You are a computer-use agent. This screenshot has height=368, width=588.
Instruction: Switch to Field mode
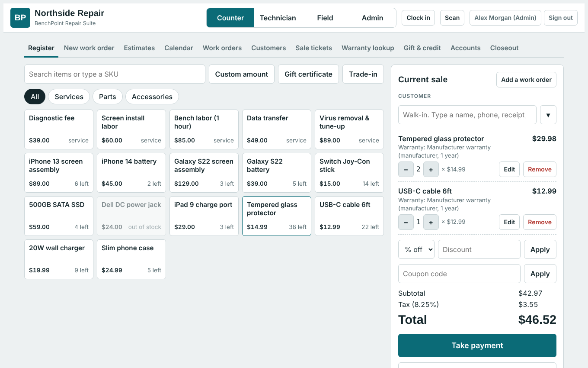(x=325, y=18)
